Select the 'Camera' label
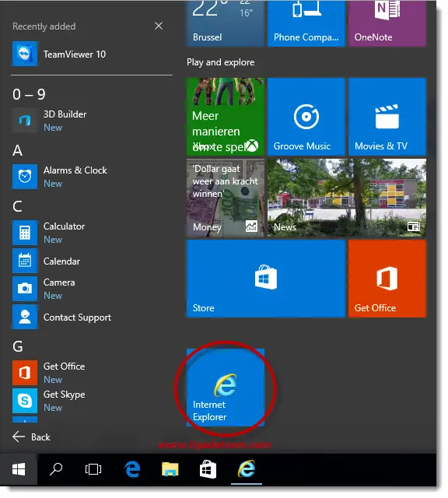Screen dimensions: 448x498 coord(59,282)
